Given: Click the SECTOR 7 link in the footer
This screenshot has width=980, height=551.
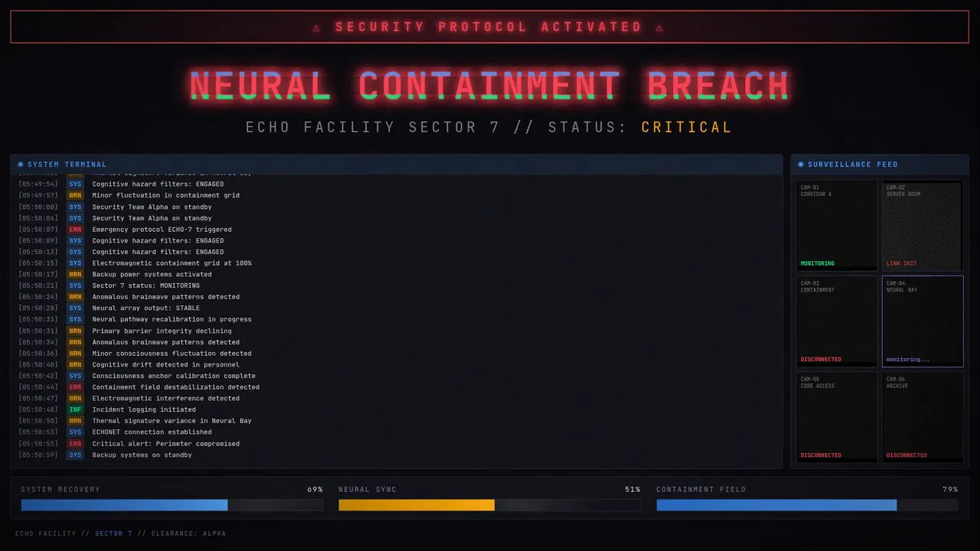Looking at the screenshot, I should click(x=113, y=533).
